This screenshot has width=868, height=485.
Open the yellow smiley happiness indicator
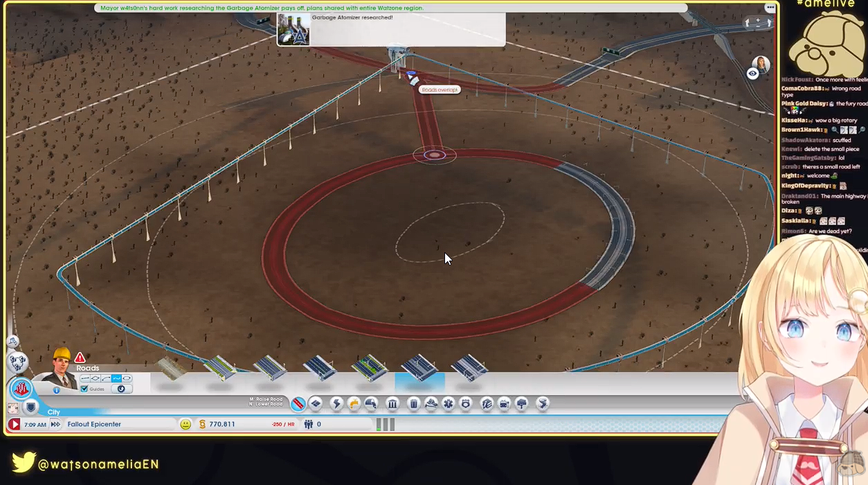coord(186,424)
